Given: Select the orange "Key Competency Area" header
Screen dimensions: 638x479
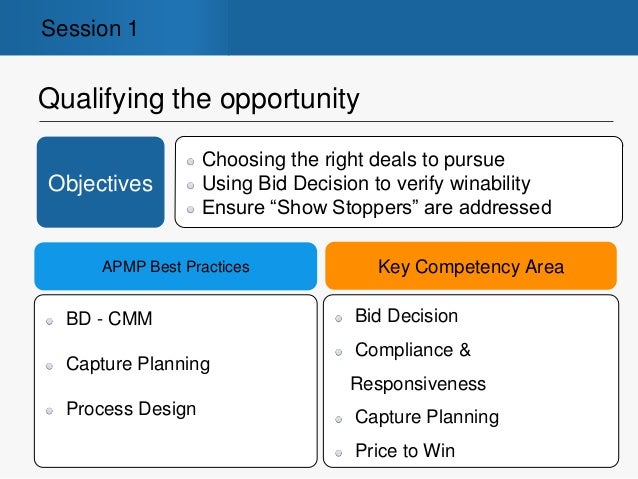Looking at the screenshot, I should [x=470, y=267].
